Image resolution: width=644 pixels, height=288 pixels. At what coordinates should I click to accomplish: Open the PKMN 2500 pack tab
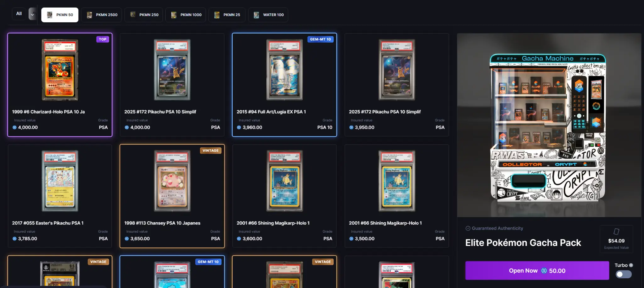click(x=102, y=15)
